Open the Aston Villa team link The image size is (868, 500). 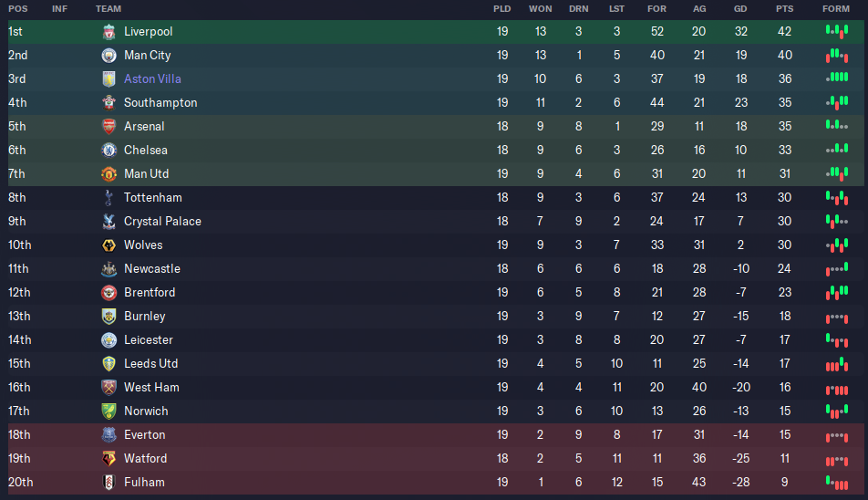tap(152, 79)
